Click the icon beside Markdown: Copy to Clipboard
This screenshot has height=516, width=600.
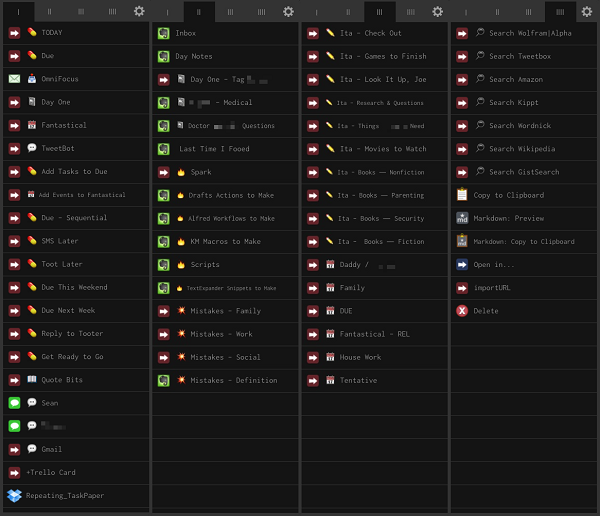pyautogui.click(x=462, y=241)
